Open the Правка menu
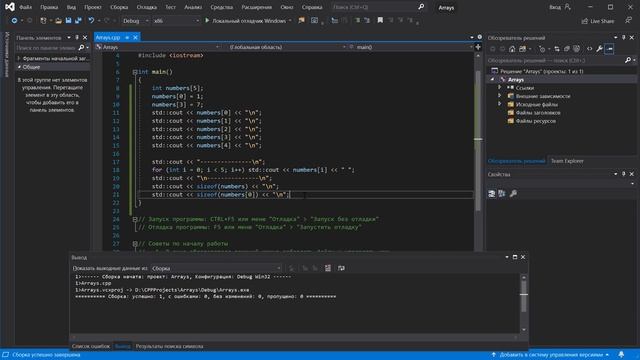Viewport: 640px width, 360px height. [x=49, y=7]
